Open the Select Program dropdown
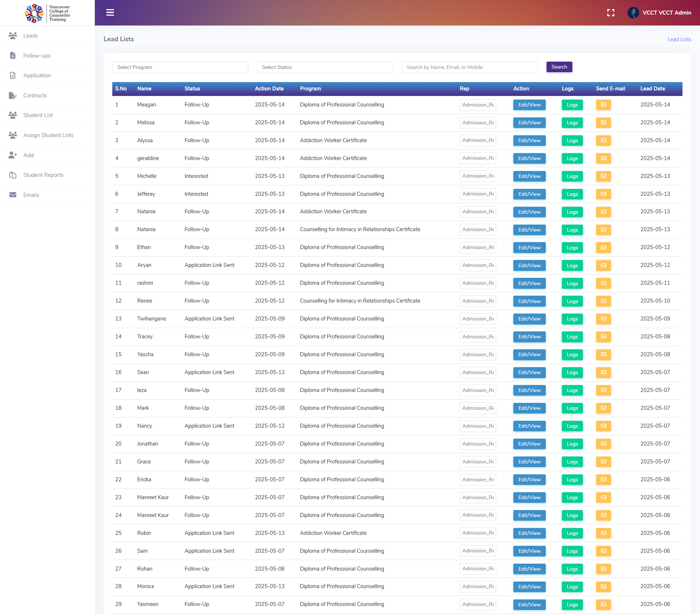Viewport: 700px width, 614px height. [x=180, y=67]
